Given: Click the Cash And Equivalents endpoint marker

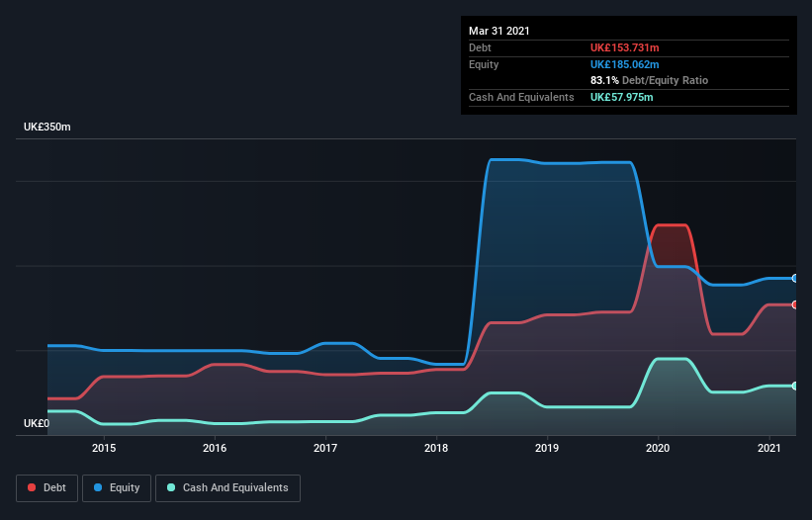Looking at the screenshot, I should [x=795, y=386].
